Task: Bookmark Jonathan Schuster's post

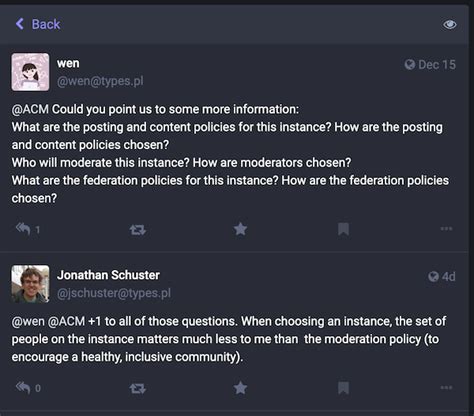Action: point(343,388)
